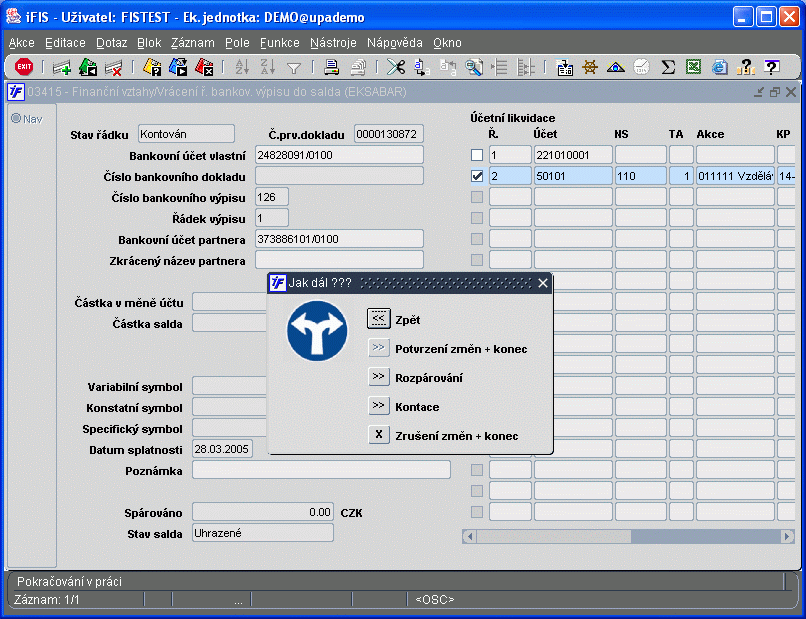The image size is (806, 619).
Task: Open the Funkce menu
Action: tap(280, 43)
